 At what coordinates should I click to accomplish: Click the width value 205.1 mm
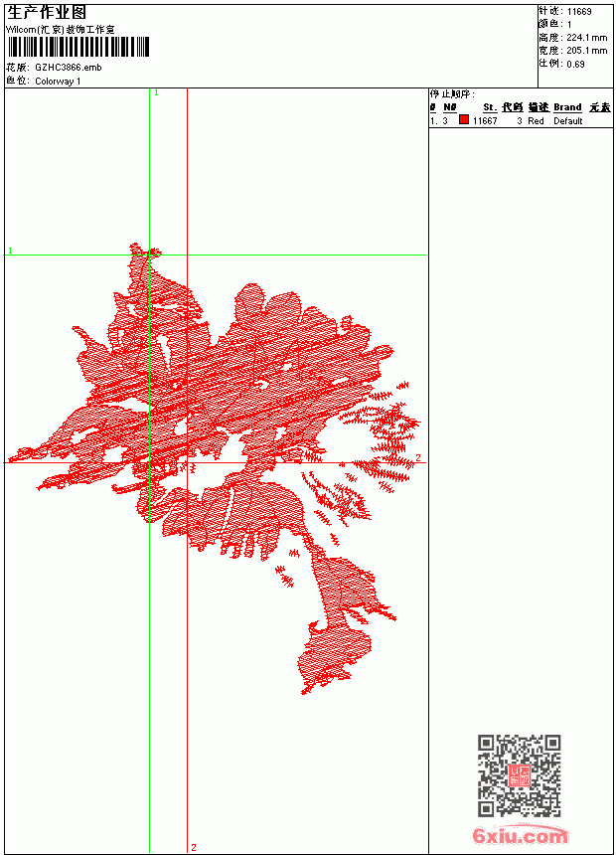point(586,51)
